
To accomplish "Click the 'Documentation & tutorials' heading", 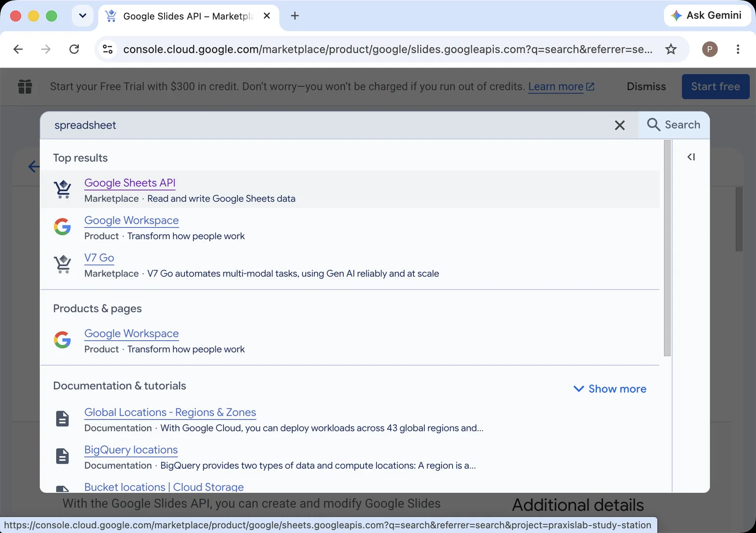I will tap(120, 386).
